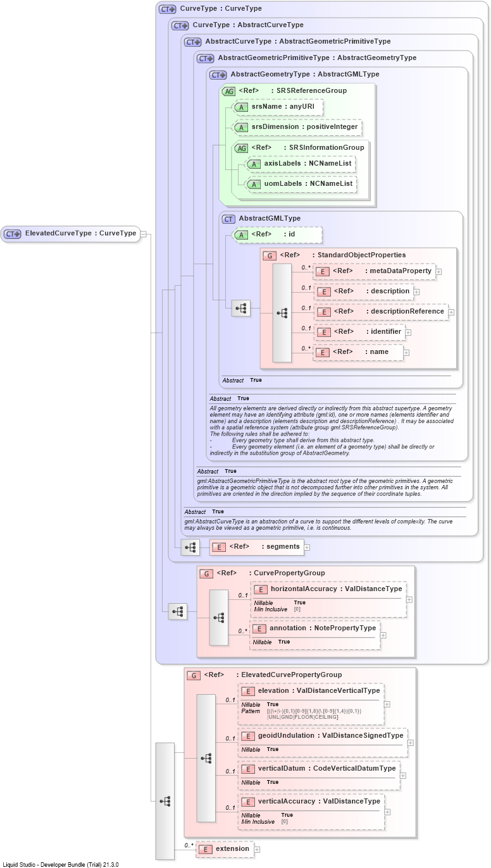Select the geoidUndulation : ValDistanceSignedType label
491x868 pixels.
(x=331, y=735)
